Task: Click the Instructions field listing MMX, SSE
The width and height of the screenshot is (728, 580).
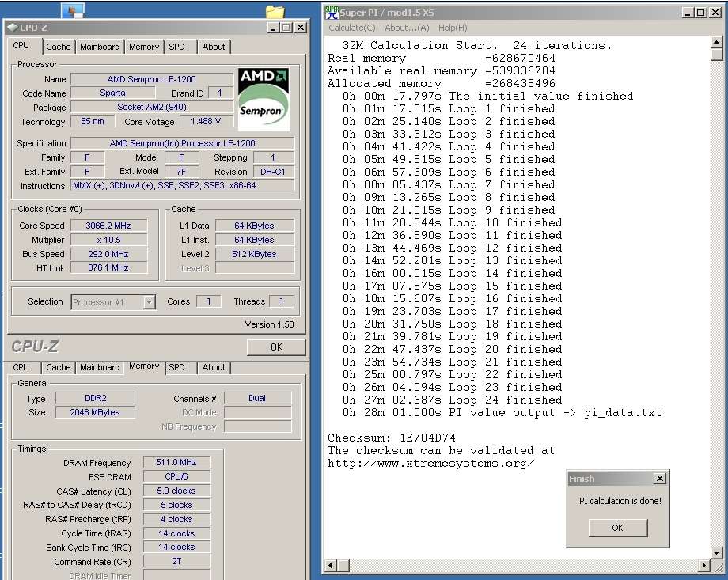Action: point(182,185)
